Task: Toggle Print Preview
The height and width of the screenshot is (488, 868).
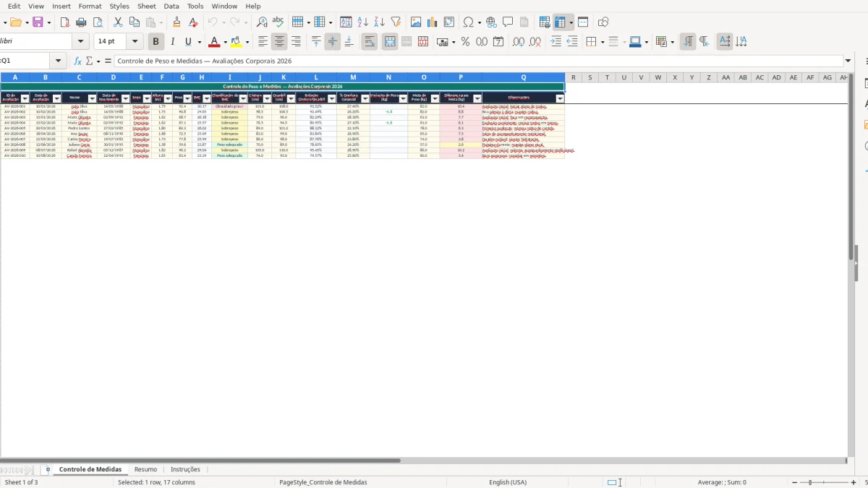Action: [x=98, y=22]
